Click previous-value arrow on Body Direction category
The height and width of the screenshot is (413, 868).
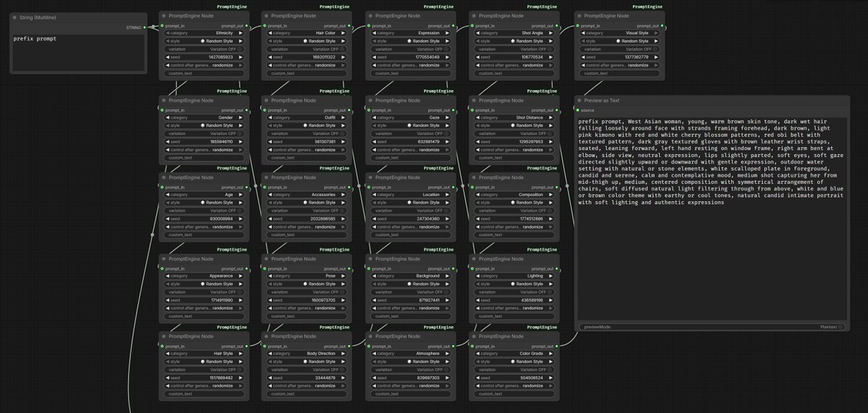click(x=270, y=354)
